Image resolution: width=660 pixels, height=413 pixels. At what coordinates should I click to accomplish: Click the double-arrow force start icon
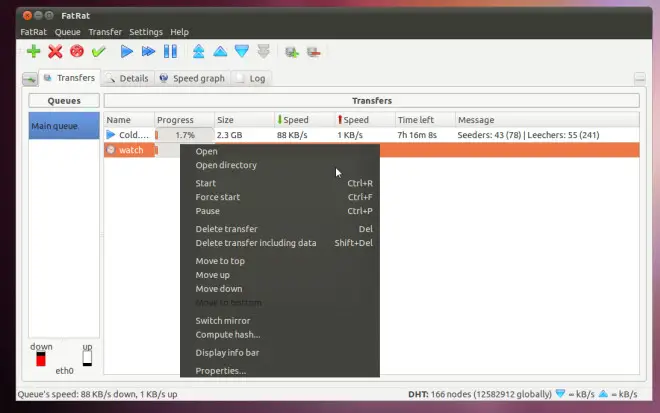pyautogui.click(x=148, y=51)
